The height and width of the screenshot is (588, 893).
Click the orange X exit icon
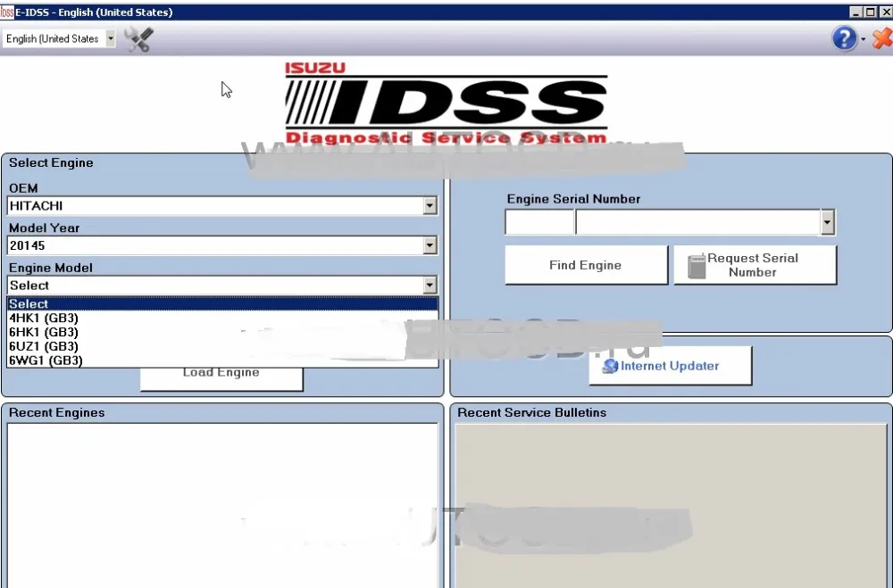881,39
